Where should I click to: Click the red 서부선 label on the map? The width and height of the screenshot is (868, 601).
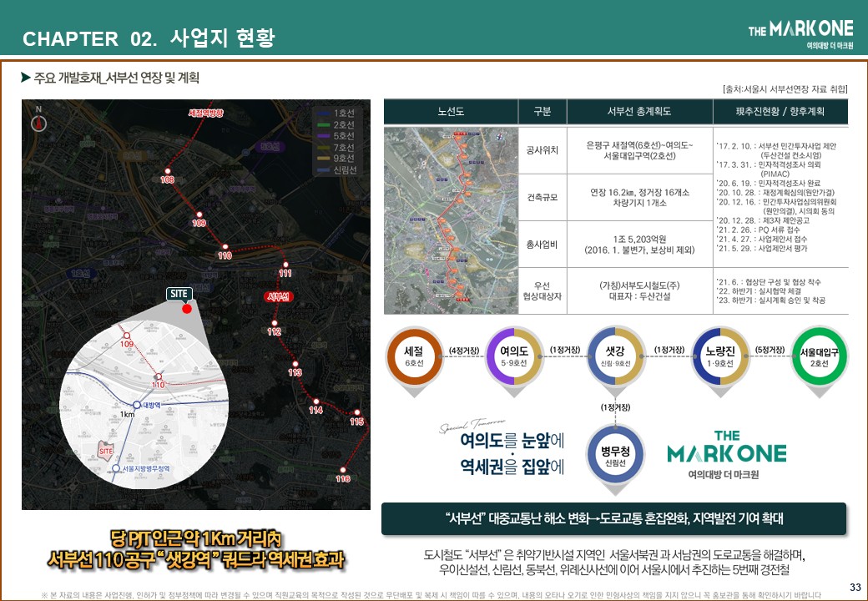point(278,296)
